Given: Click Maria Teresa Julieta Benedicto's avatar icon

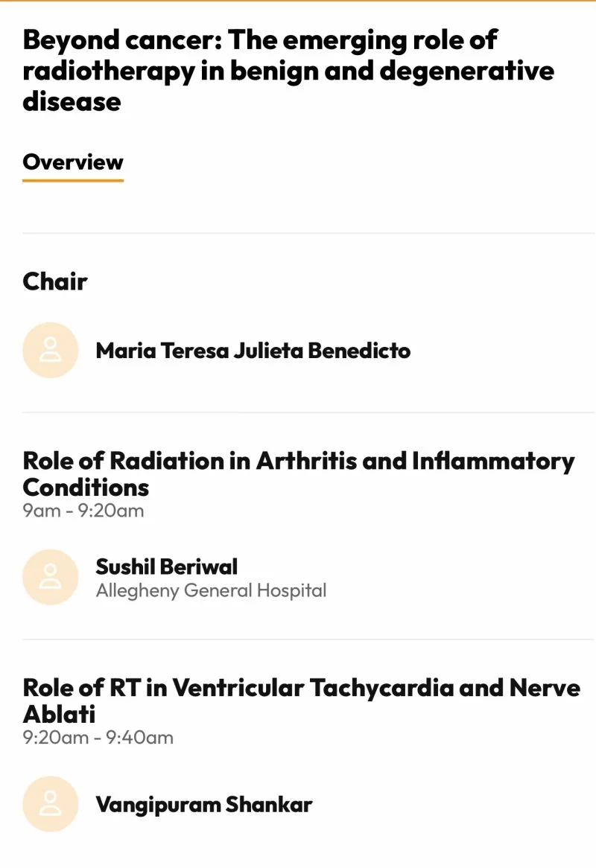Looking at the screenshot, I should 51,351.
